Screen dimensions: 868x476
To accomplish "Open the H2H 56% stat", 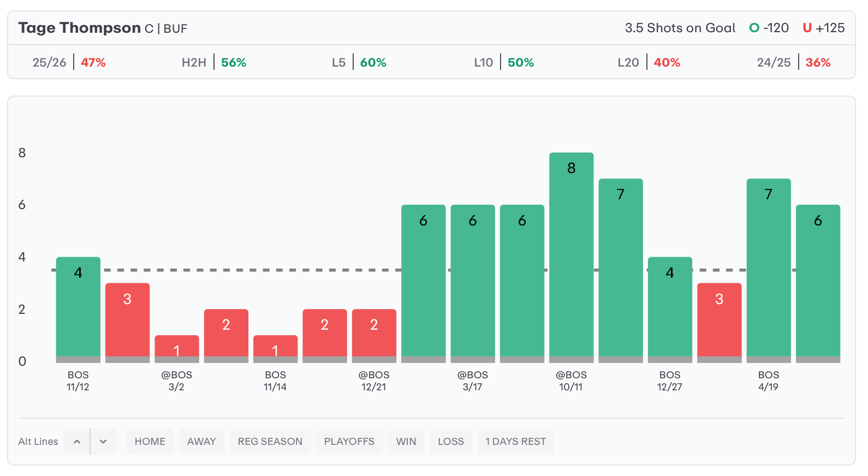I will (x=214, y=63).
